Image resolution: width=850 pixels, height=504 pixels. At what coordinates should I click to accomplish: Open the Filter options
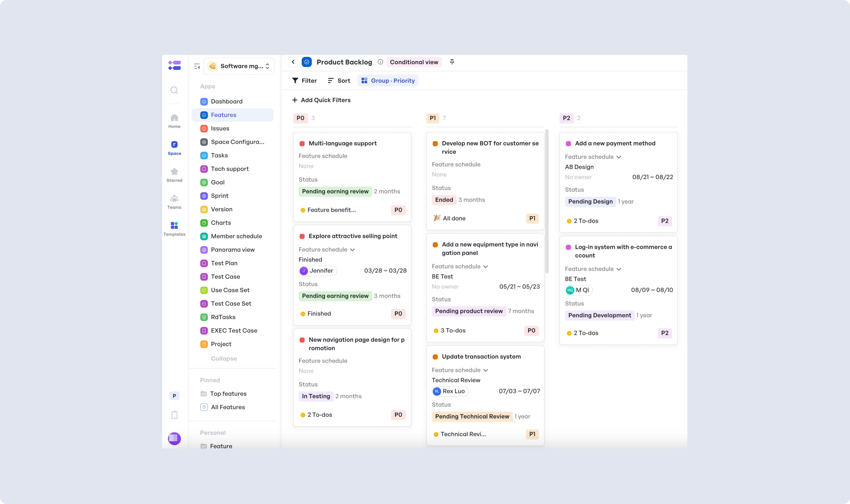pyautogui.click(x=304, y=80)
